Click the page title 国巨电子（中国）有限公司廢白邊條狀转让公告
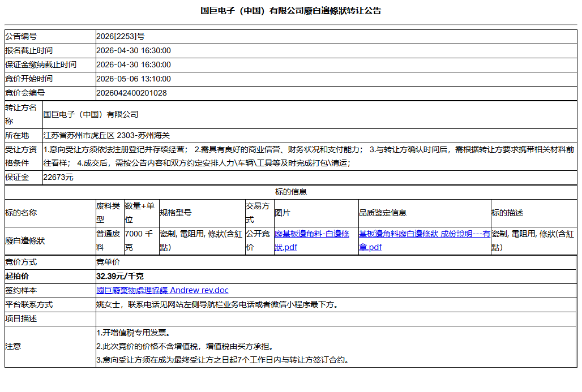 [x=291, y=11]
